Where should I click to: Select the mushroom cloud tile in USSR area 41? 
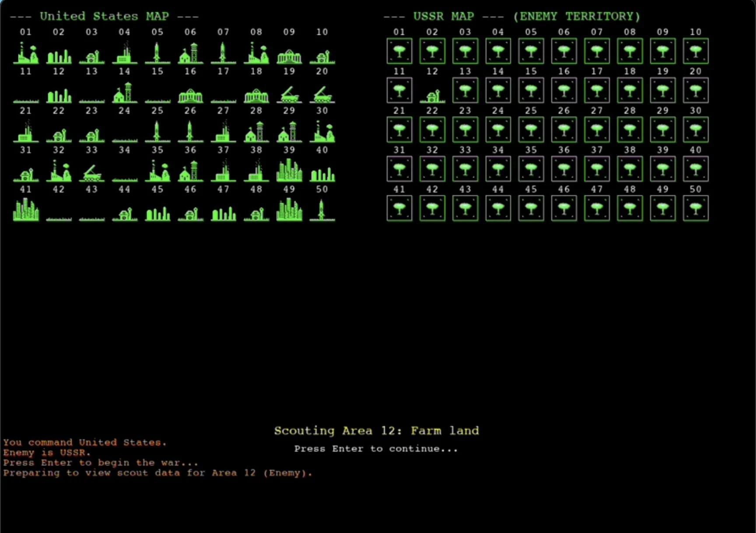click(399, 208)
